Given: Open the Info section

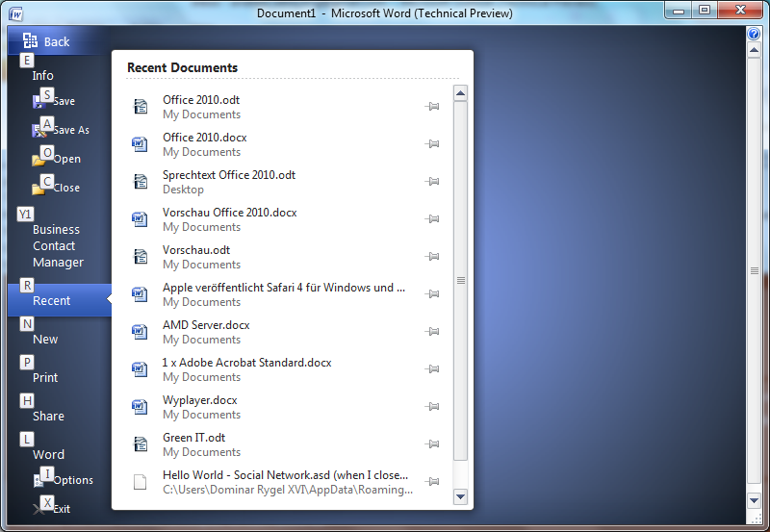Looking at the screenshot, I should [x=42, y=76].
